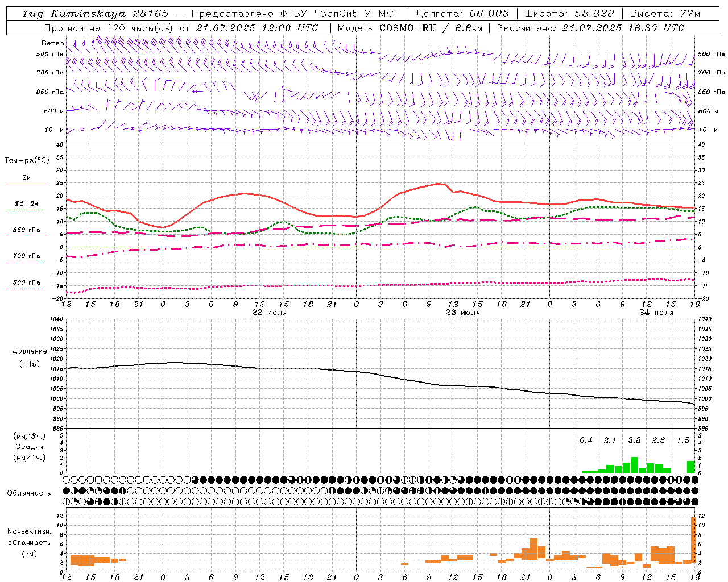This screenshot has width=728, height=582.
Task: Click the '(гПа)' unit under Давление
Action: [x=30, y=364]
